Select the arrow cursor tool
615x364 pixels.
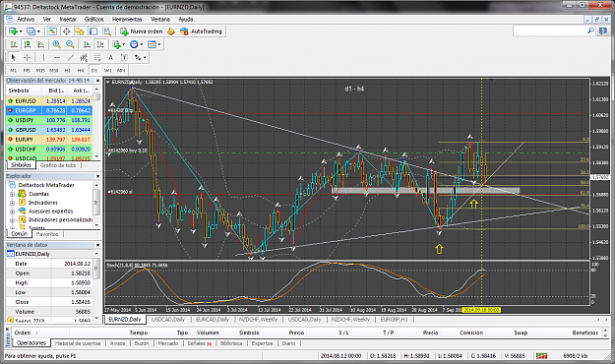14,57
